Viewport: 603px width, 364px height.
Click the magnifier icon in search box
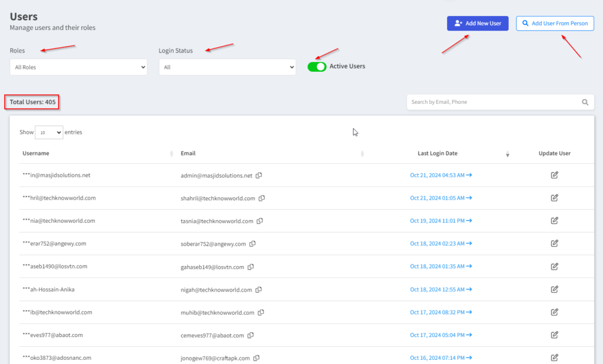pos(585,102)
